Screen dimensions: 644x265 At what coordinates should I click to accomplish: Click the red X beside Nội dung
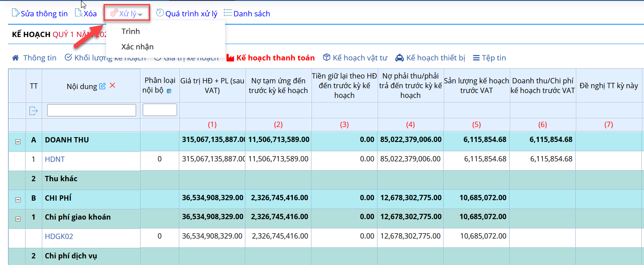coord(112,86)
